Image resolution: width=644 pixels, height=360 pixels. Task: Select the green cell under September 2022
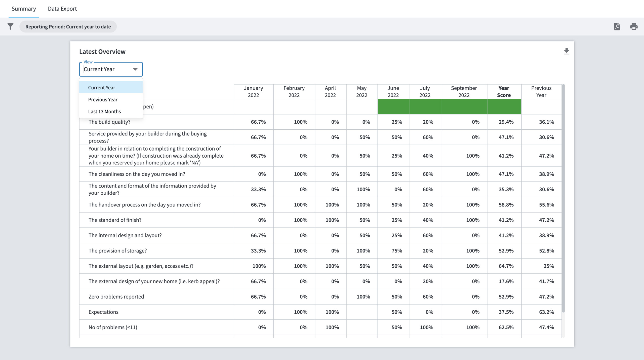coord(464,107)
